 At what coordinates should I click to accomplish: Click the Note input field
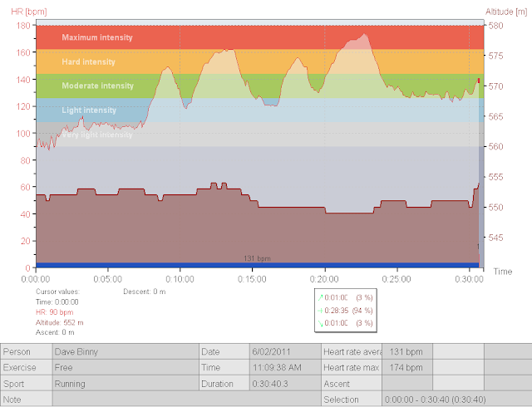click(x=186, y=400)
